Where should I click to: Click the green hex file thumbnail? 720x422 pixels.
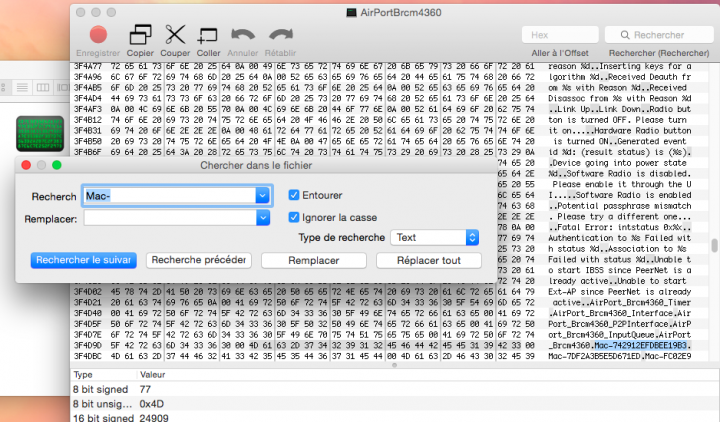[40, 134]
